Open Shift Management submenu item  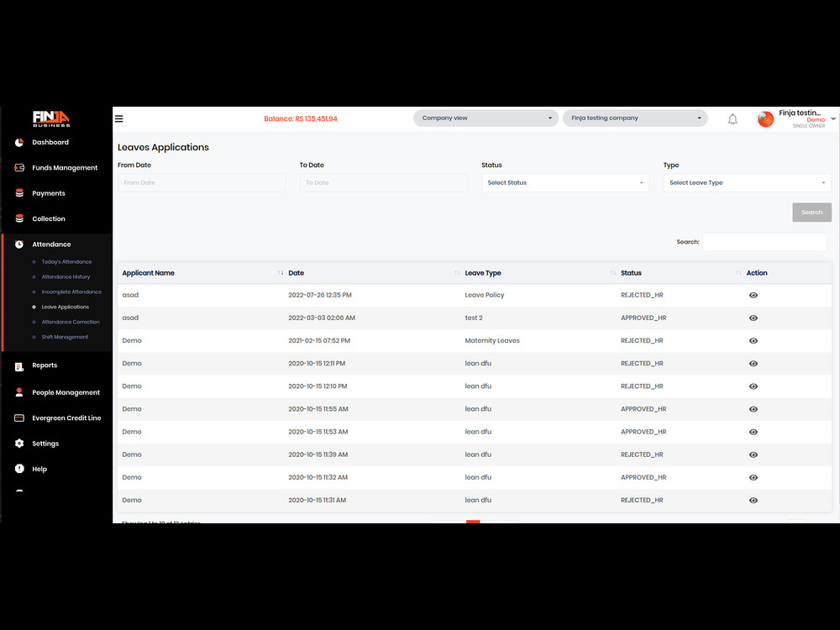65,337
